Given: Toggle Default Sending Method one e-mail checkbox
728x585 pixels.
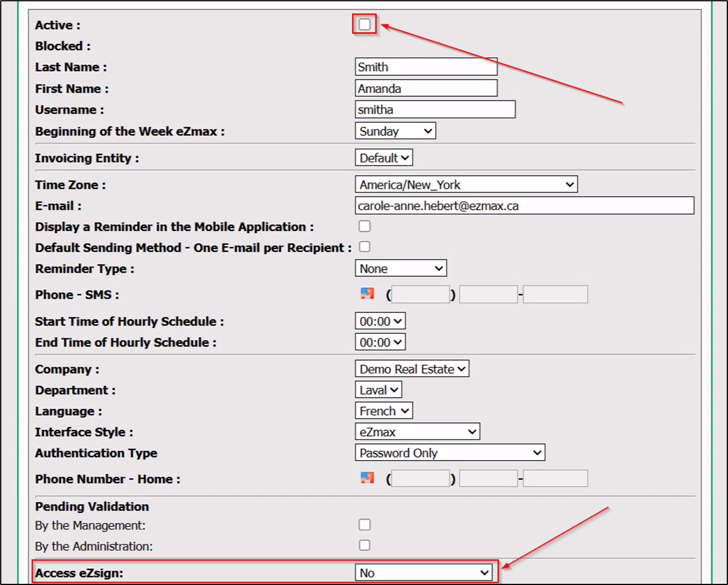Looking at the screenshot, I should click(365, 247).
